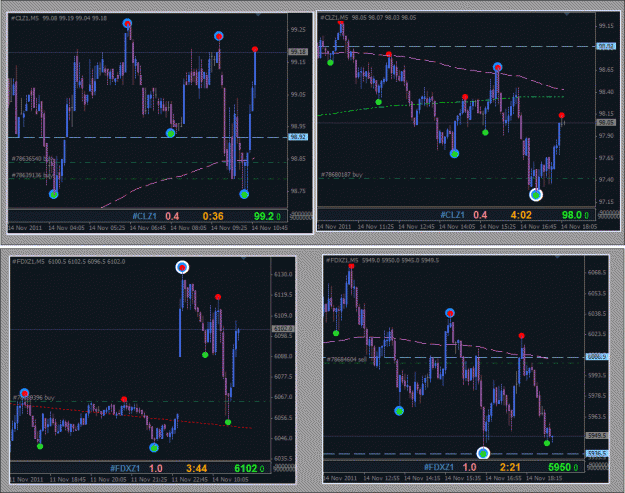Select the white-ringed green marker on the 5936.5 line

483,453
